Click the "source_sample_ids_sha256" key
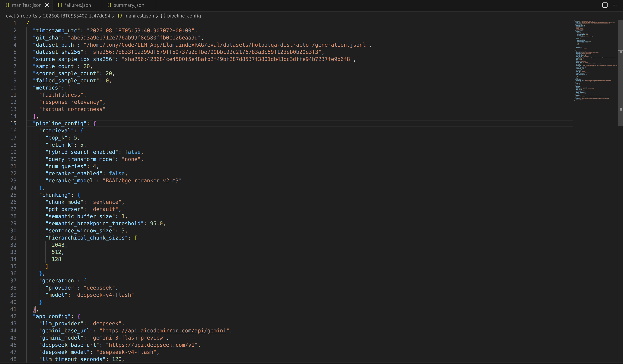623x364 pixels. click(74, 59)
